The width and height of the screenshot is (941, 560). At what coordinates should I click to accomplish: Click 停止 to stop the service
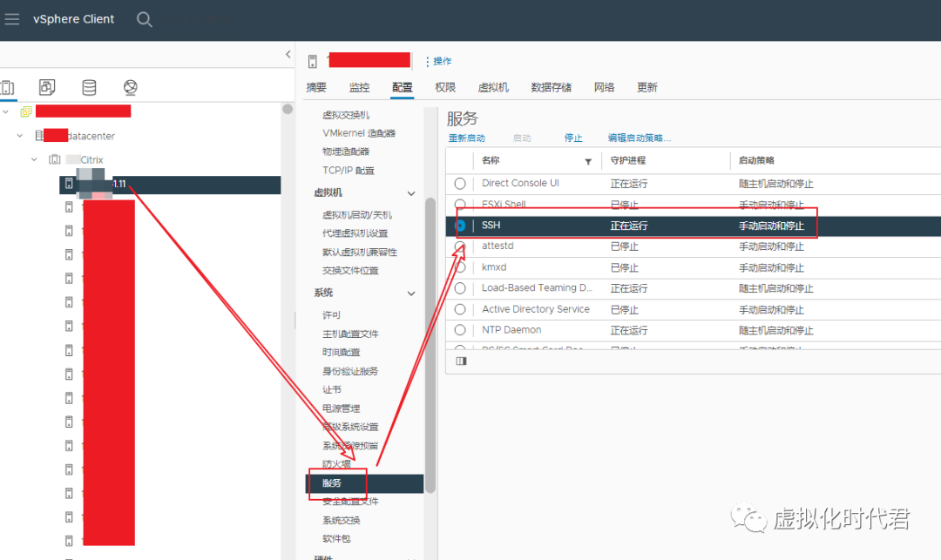pyautogui.click(x=573, y=138)
